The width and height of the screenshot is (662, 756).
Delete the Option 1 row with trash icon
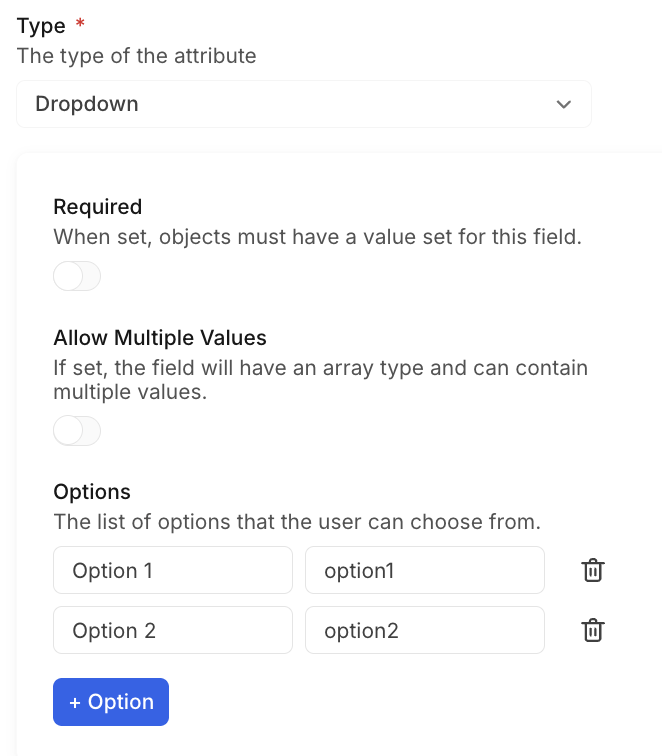click(593, 570)
